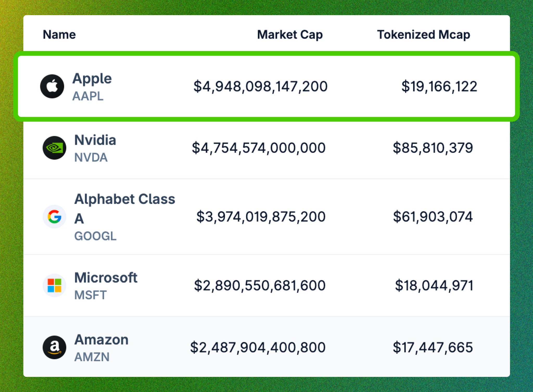Image resolution: width=533 pixels, height=392 pixels.
Task: Click the Nvidia logo icon
Action: point(54,148)
